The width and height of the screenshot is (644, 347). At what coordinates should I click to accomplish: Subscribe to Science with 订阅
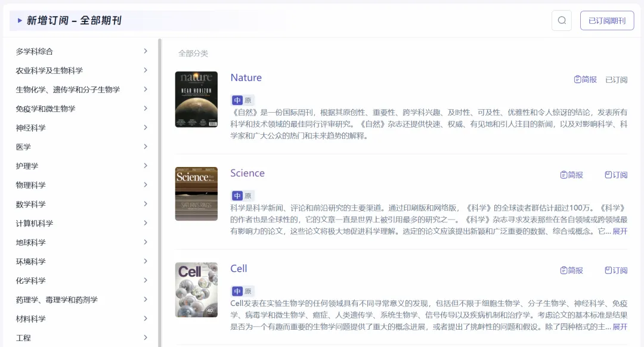pyautogui.click(x=616, y=175)
